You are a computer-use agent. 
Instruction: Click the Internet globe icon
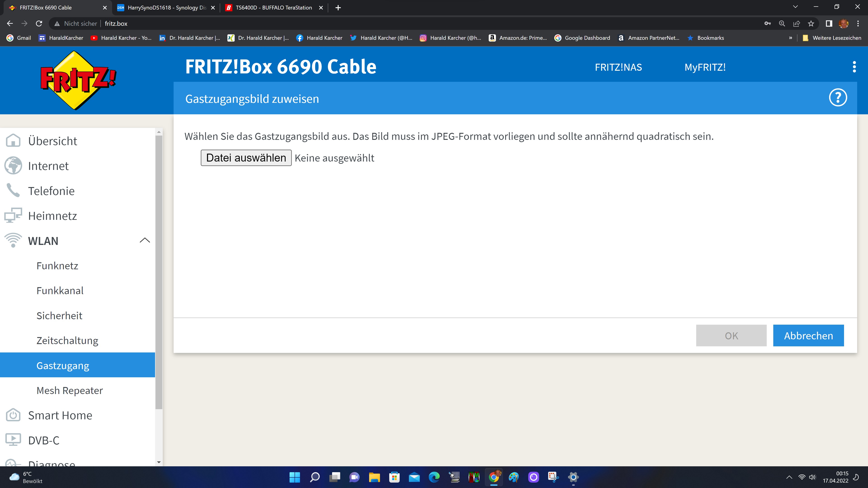tap(13, 165)
